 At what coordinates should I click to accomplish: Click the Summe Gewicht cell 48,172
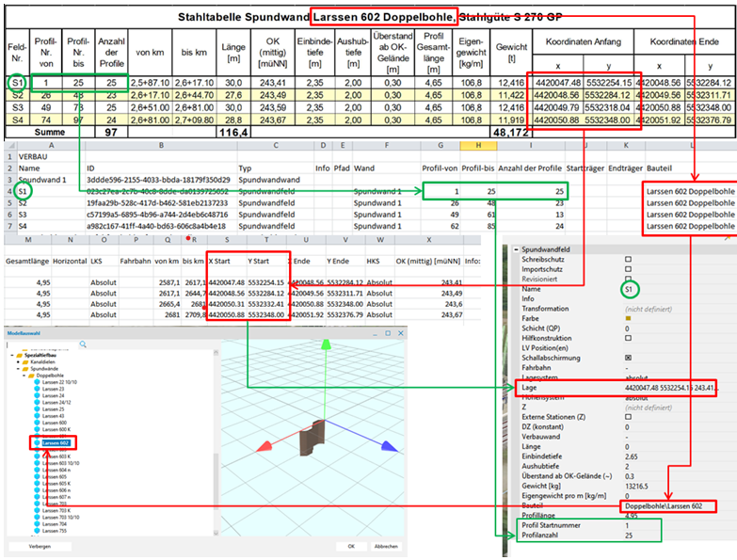point(511,133)
